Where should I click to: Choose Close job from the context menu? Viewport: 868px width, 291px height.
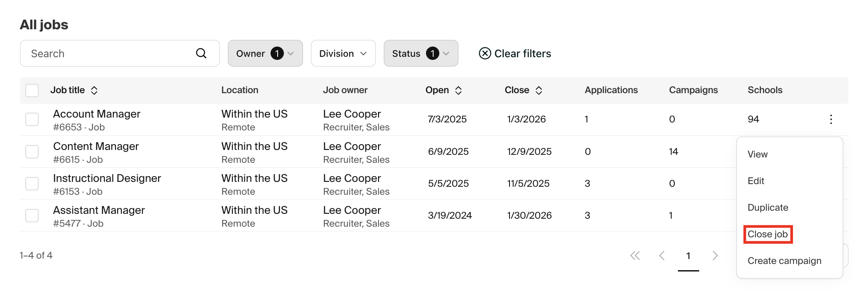(x=768, y=234)
